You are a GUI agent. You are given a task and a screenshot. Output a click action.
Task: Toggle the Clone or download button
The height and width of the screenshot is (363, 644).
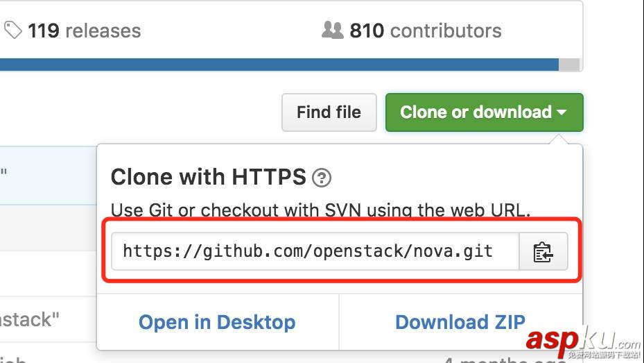(476, 112)
